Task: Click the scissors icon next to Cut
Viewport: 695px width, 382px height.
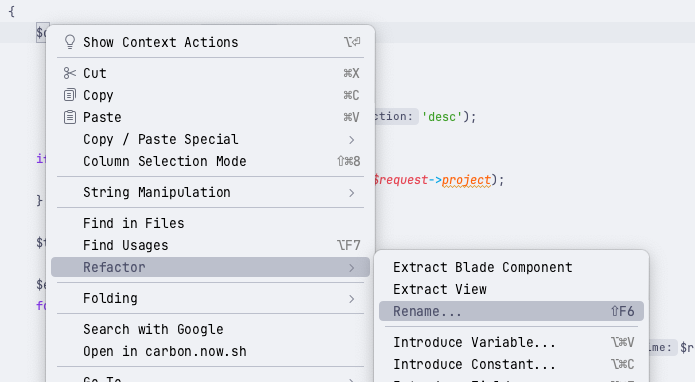Action: 70,73
